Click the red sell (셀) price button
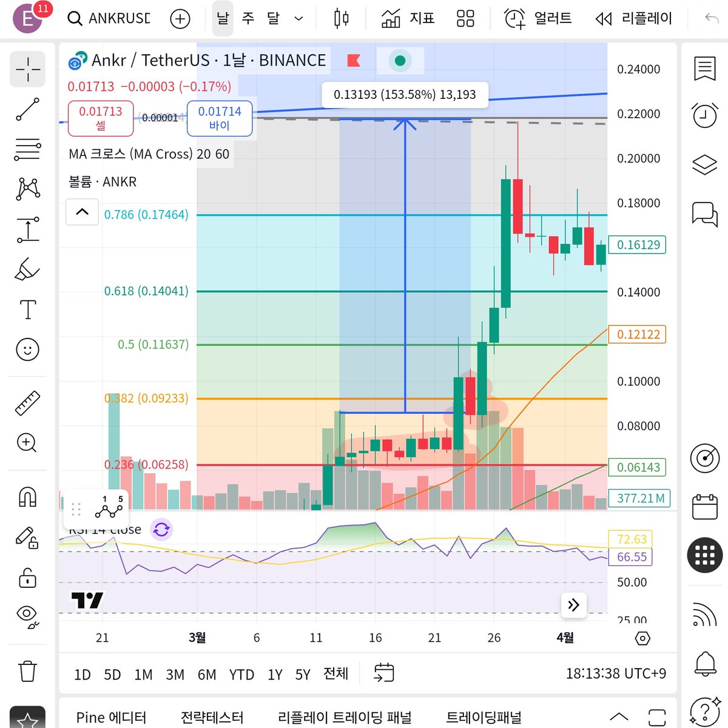The image size is (728, 728). [101, 118]
